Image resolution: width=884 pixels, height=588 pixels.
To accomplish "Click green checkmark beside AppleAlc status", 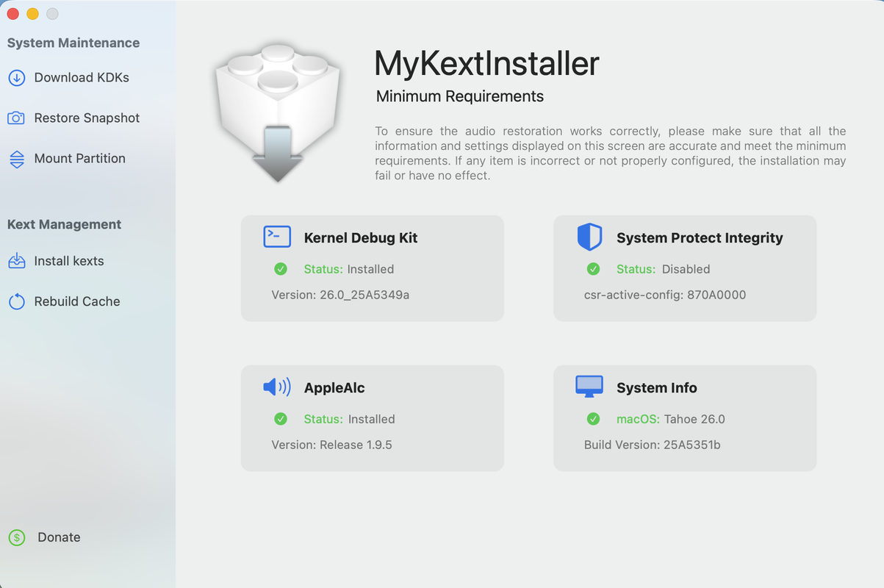I will pyautogui.click(x=281, y=419).
